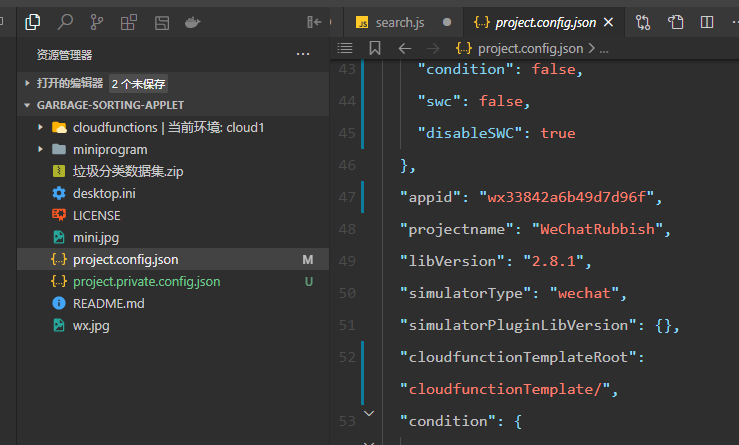Image resolution: width=739 pixels, height=445 pixels.
Task: Click line number 50 in the gutter
Action: (x=347, y=293)
